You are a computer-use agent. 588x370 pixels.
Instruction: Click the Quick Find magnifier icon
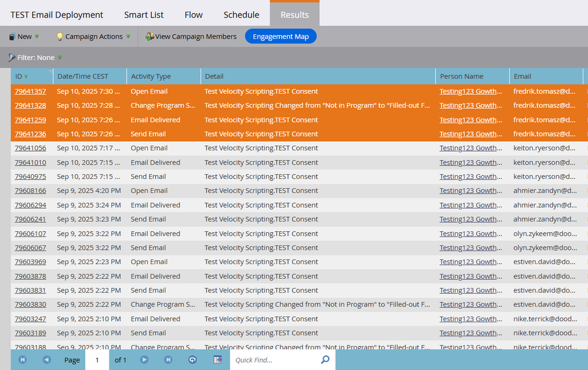pyautogui.click(x=325, y=359)
